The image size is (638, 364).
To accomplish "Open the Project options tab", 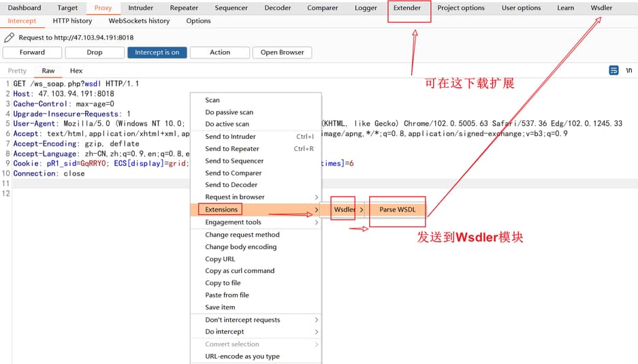I will click(461, 7).
